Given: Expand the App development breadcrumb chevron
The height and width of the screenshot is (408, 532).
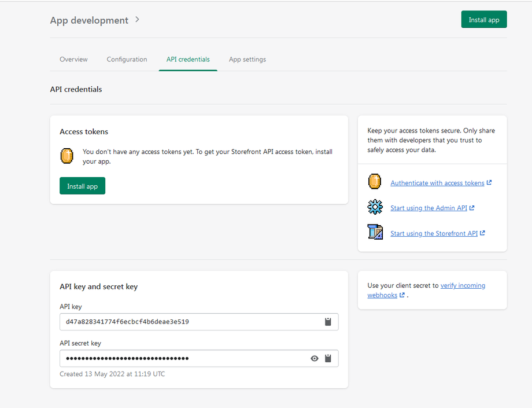Looking at the screenshot, I should [x=137, y=20].
